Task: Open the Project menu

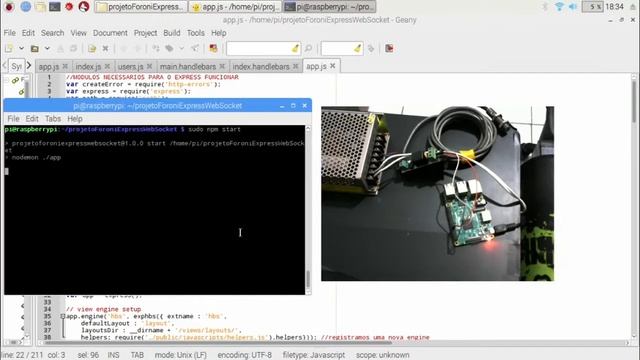Action: coord(145,33)
